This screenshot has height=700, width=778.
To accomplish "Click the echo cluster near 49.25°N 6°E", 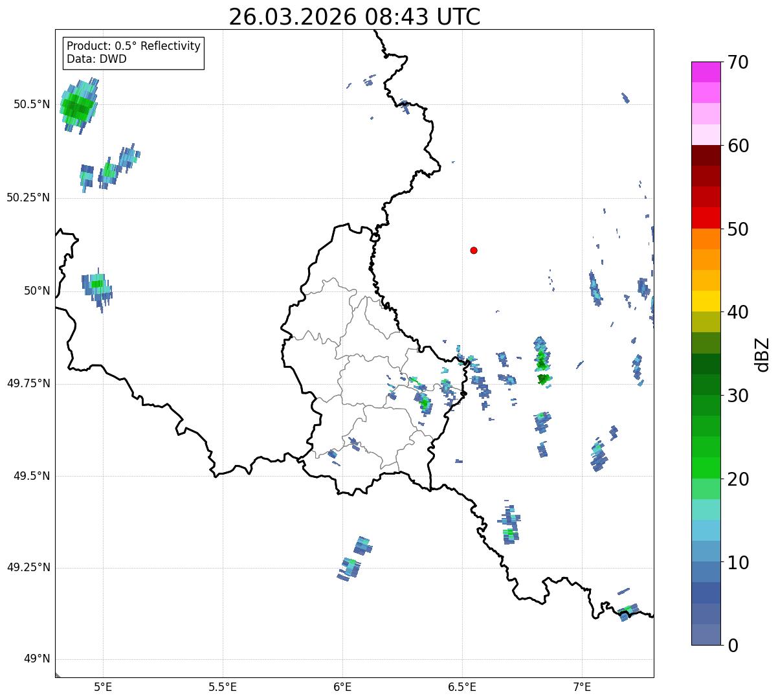I will (x=355, y=559).
